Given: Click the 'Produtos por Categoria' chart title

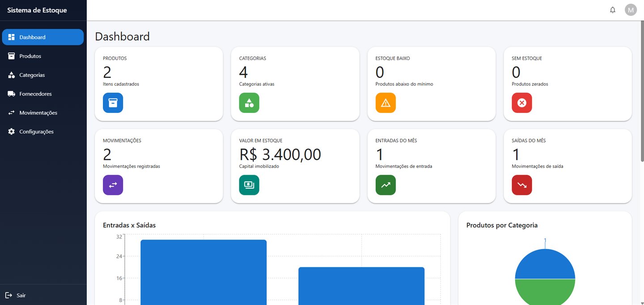Looking at the screenshot, I should [x=502, y=225].
